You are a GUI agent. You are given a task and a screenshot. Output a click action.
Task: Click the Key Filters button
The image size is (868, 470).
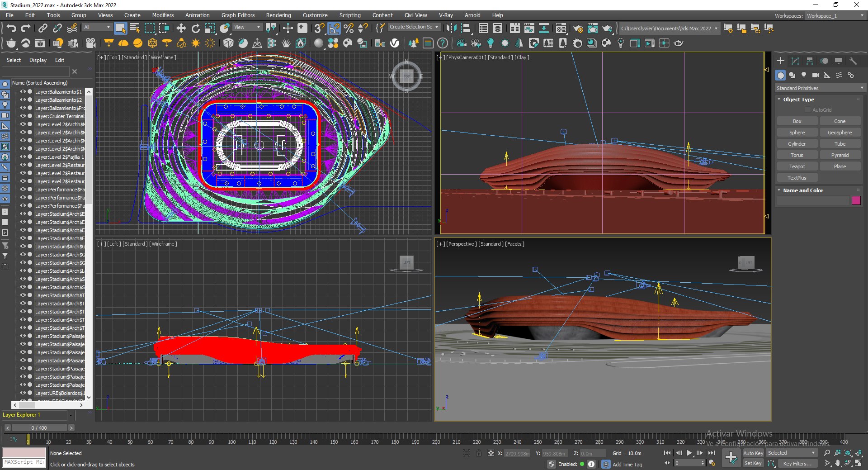797,463
